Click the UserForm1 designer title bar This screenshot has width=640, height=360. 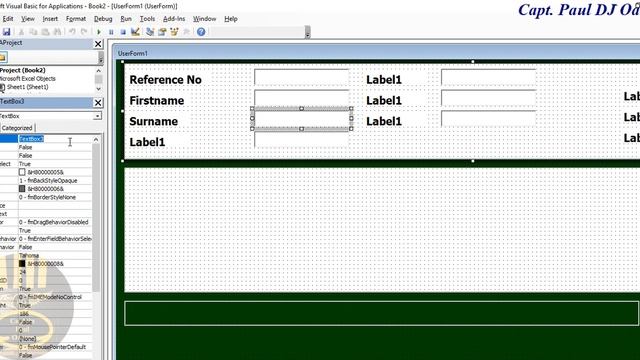point(376,53)
